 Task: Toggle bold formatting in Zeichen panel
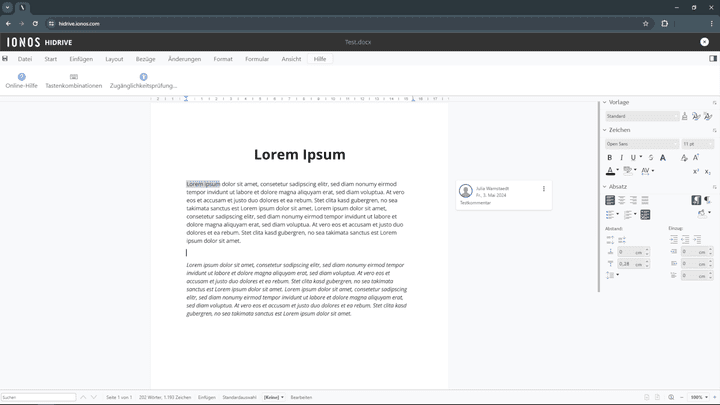[610, 158]
